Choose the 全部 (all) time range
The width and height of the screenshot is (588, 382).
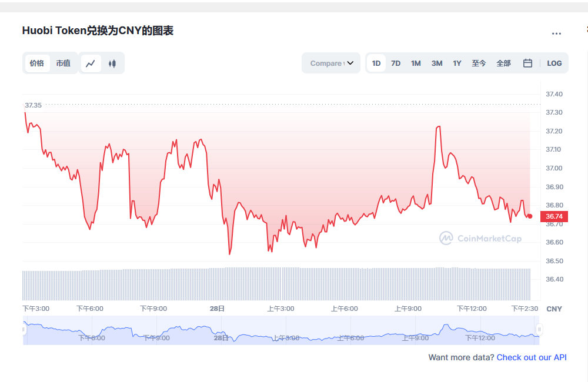click(504, 63)
